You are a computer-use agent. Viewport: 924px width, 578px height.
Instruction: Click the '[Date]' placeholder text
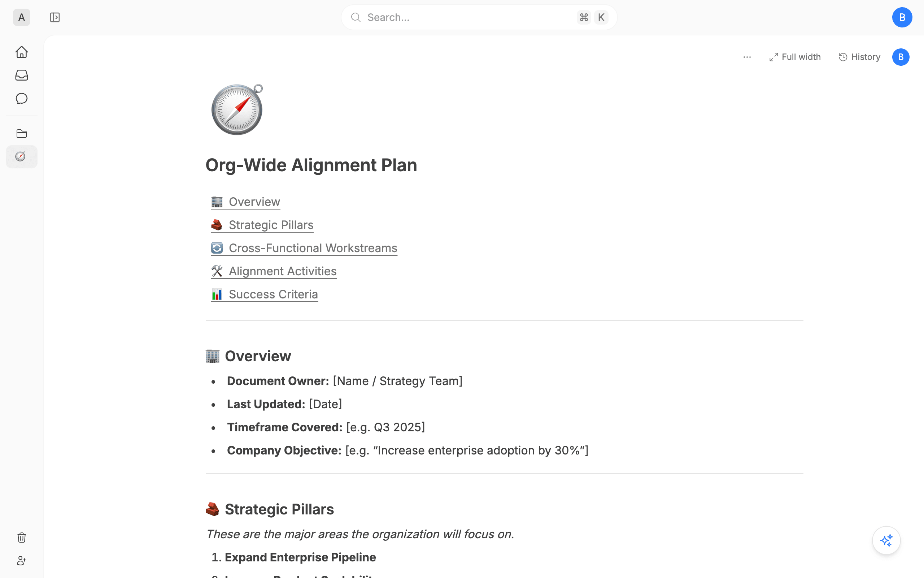point(325,404)
